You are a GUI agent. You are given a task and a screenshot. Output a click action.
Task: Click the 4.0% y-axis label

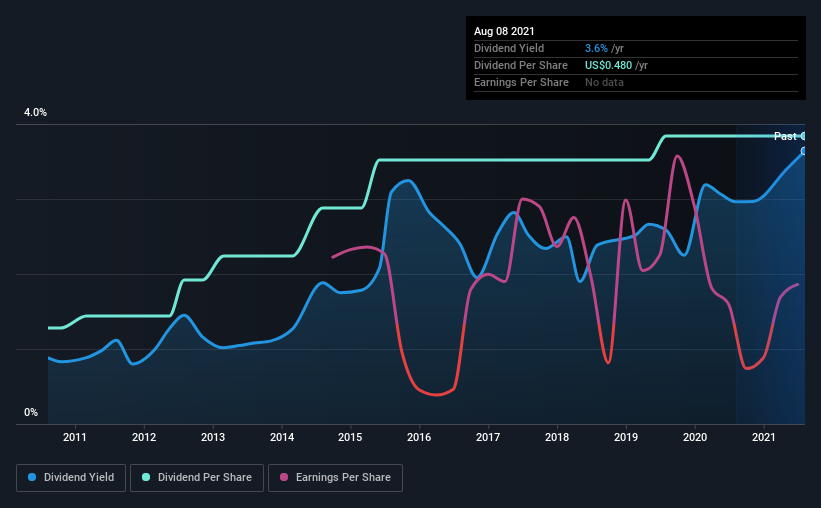tap(35, 113)
